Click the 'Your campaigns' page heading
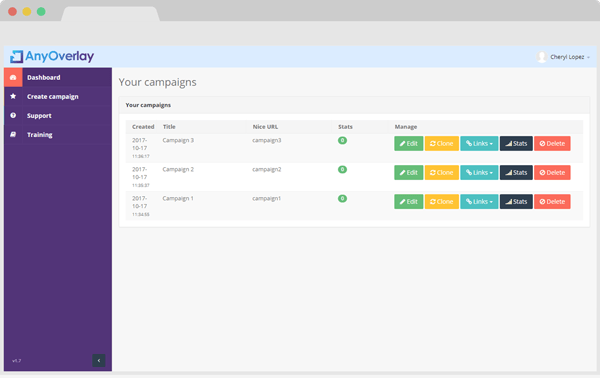Image resolution: width=600 pixels, height=378 pixels. click(157, 82)
